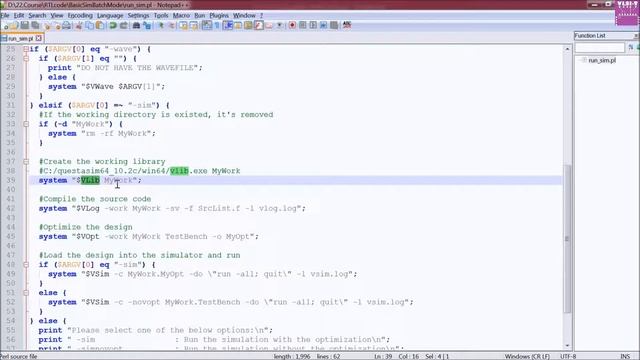Click the Paste clipboard icon
This screenshot has height=360, width=640.
coord(100,25)
